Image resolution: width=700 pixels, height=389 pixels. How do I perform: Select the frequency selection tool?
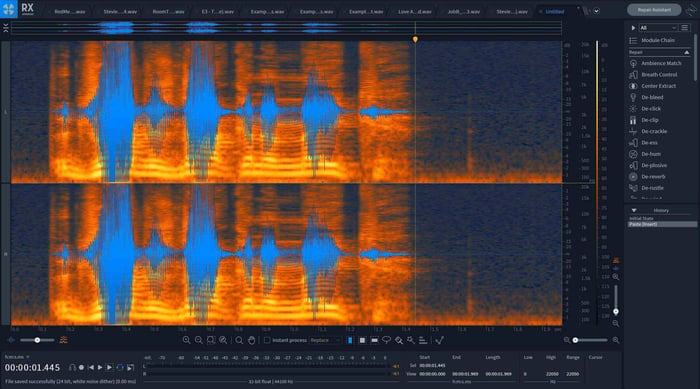(374, 340)
